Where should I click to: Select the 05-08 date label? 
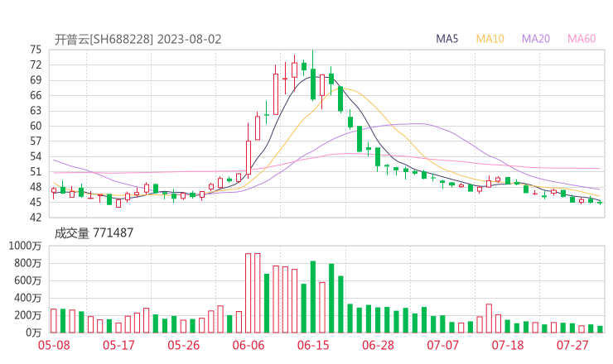point(54,345)
